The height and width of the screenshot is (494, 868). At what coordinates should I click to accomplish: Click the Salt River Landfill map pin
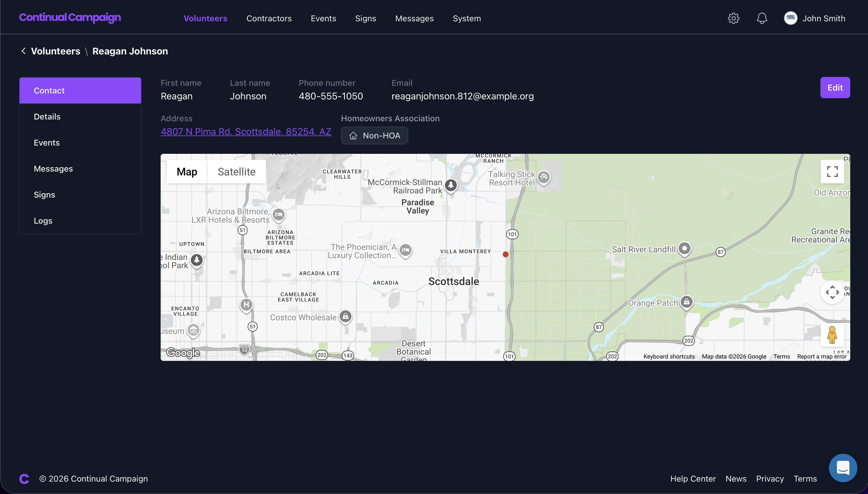pos(684,248)
